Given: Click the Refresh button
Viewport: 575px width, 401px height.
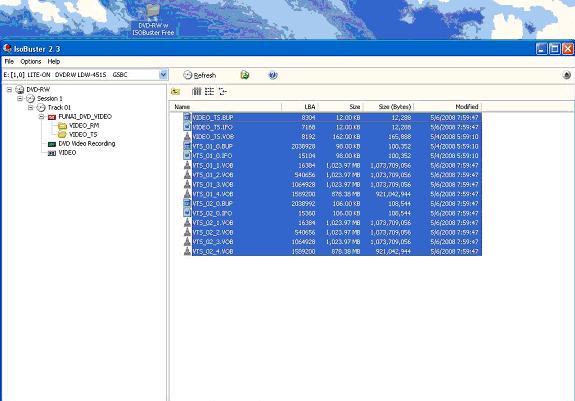Looking at the screenshot, I should pyautogui.click(x=200, y=75).
